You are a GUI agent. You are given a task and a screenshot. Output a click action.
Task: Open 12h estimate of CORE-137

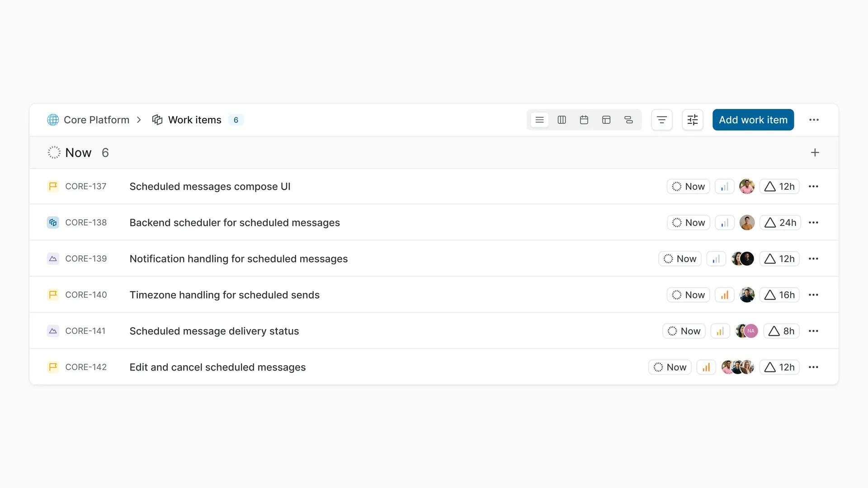[779, 187]
